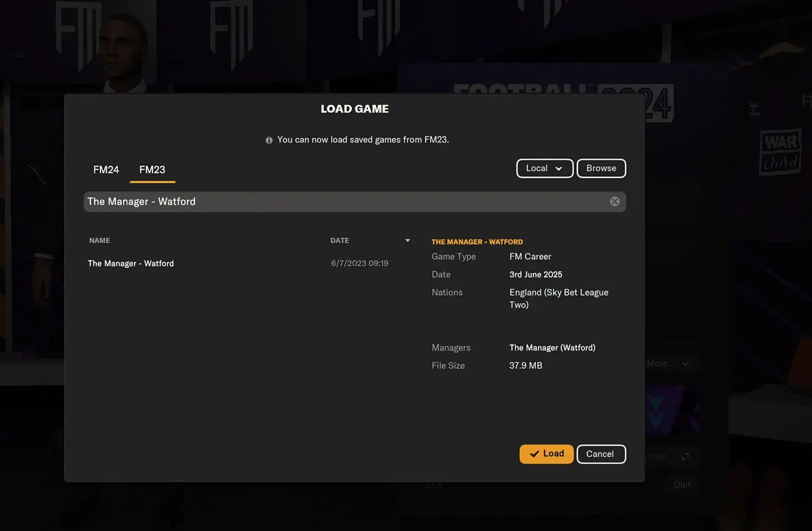
Task: Click the Browse button
Action: coord(601,168)
